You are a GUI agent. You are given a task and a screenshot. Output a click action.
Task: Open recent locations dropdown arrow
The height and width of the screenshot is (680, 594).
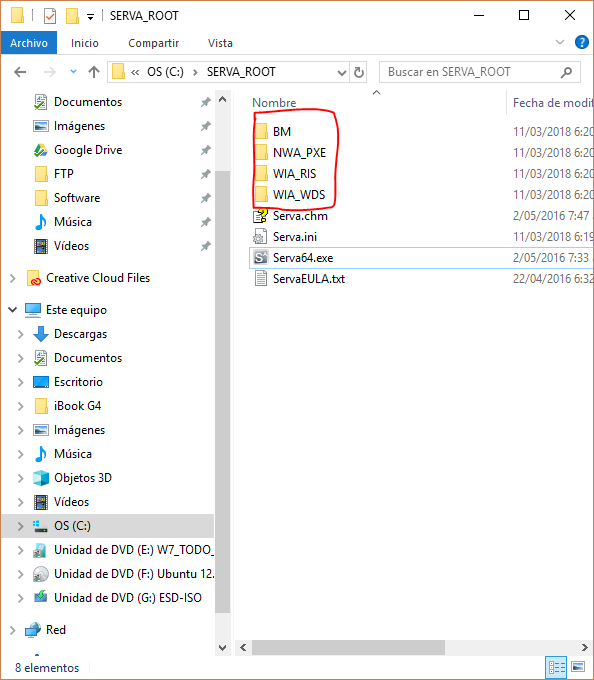[73, 72]
